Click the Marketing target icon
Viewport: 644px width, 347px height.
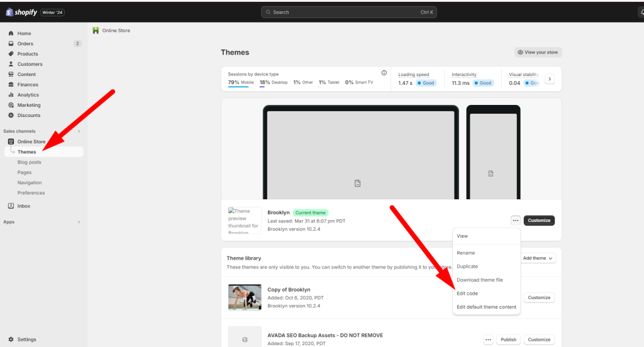[x=11, y=105]
